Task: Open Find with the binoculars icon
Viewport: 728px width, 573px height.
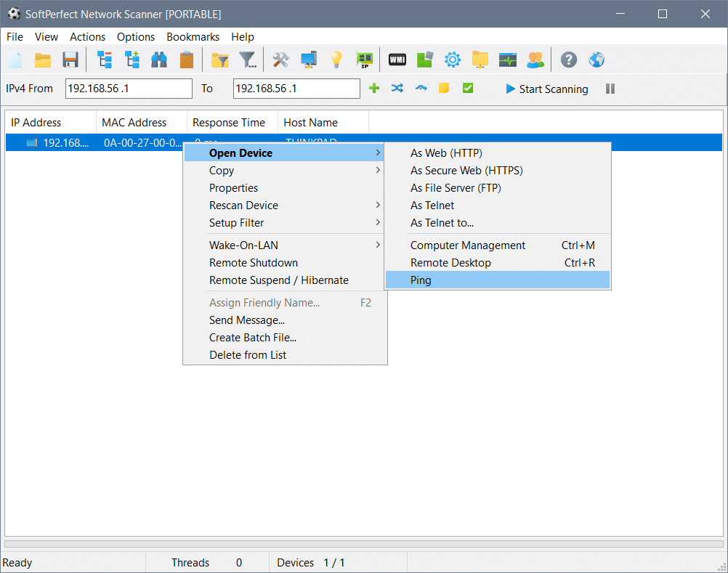Action: (x=159, y=60)
